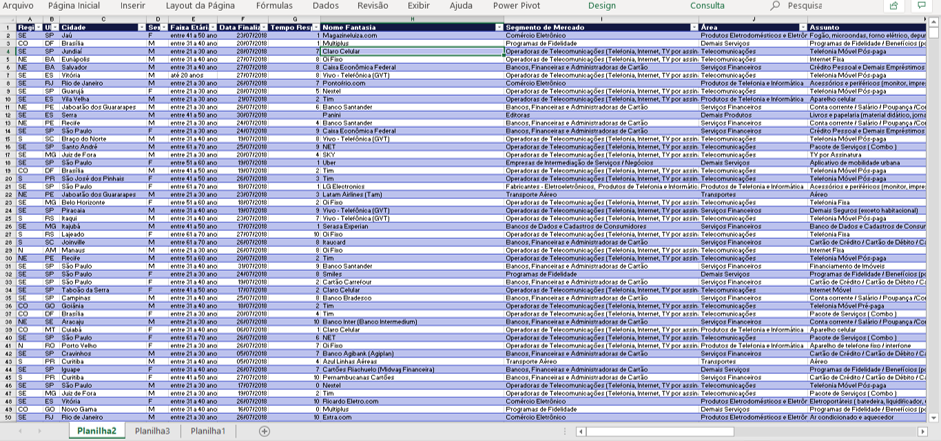Select the Jaú city cell
This screenshot has height=441, width=941.
pos(103,35)
